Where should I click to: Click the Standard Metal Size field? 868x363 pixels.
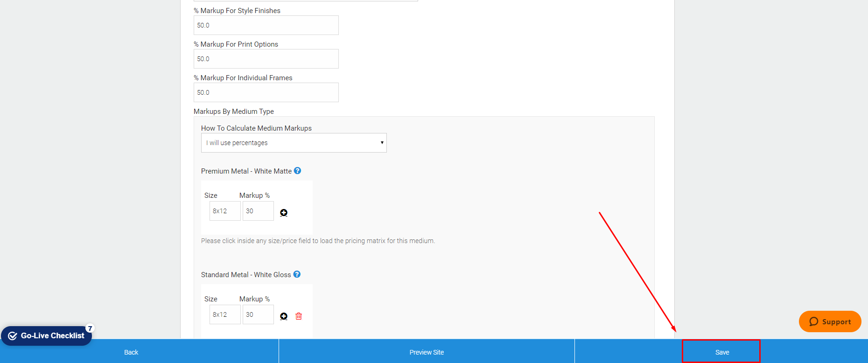point(225,314)
